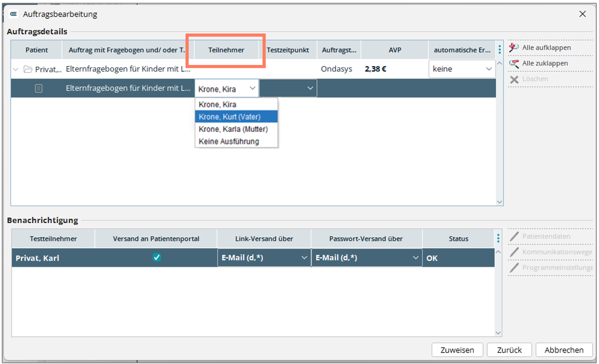Click the Alle zuklappen collapse icon
599x364 pixels.
(514, 63)
